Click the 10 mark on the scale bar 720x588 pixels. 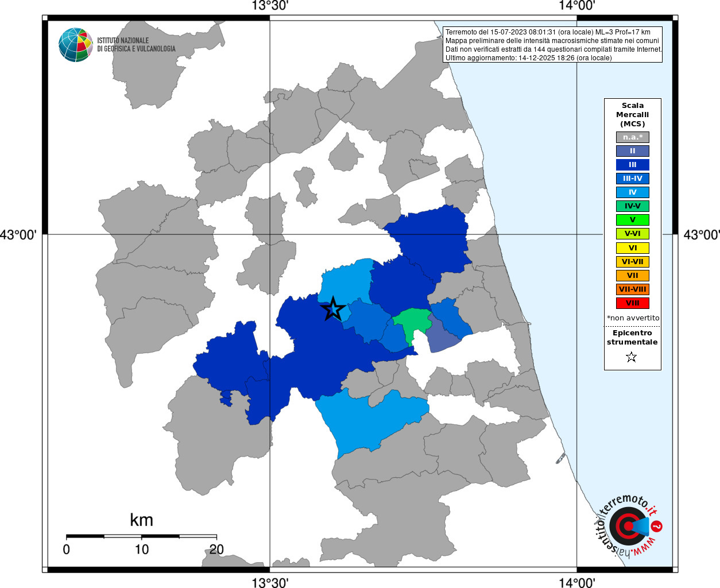[142, 550]
